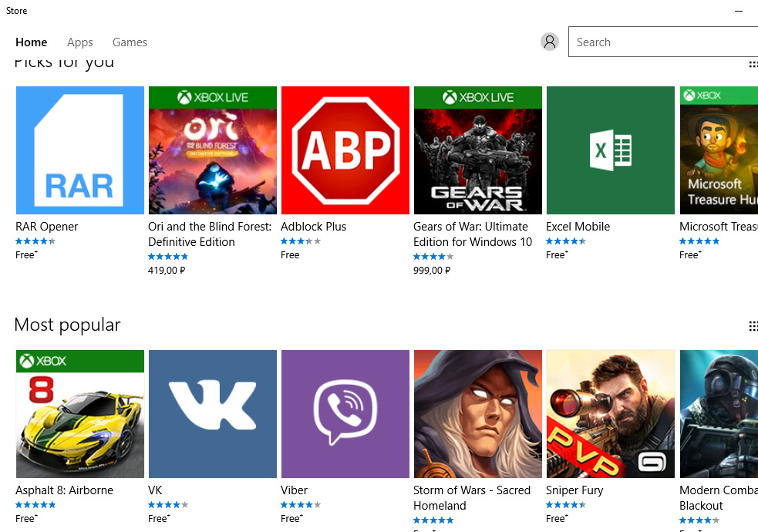Open Microsoft Treasure Hunt game tile
This screenshot has width=758, height=532.
(x=719, y=150)
